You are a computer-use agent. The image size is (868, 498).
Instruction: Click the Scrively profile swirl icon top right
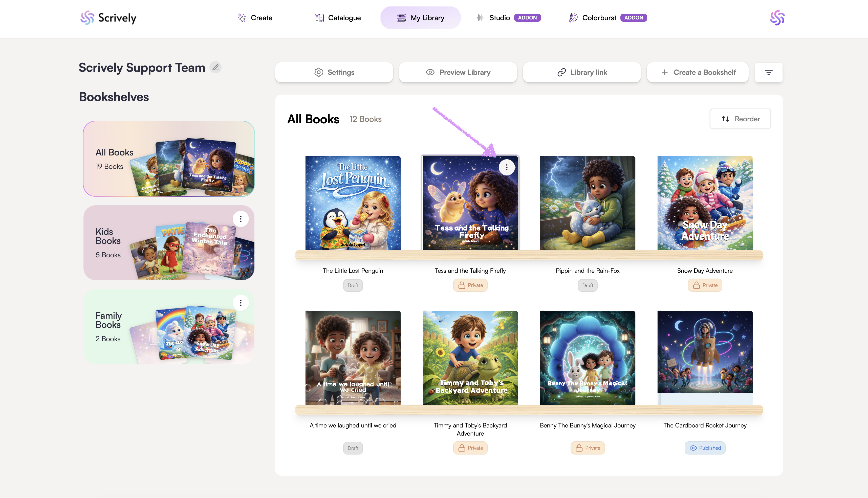777,18
